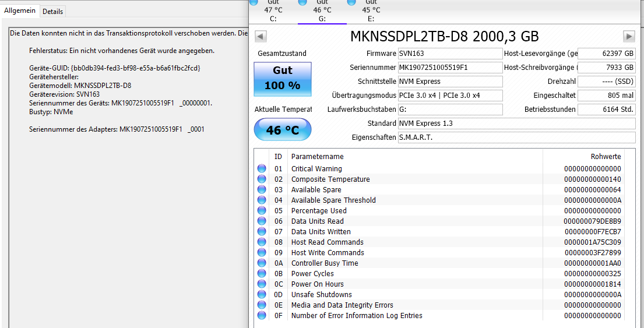Image resolution: width=644 pixels, height=328 pixels.
Task: Select the Host Read Commands parameter name
Action: pyautogui.click(x=328, y=242)
